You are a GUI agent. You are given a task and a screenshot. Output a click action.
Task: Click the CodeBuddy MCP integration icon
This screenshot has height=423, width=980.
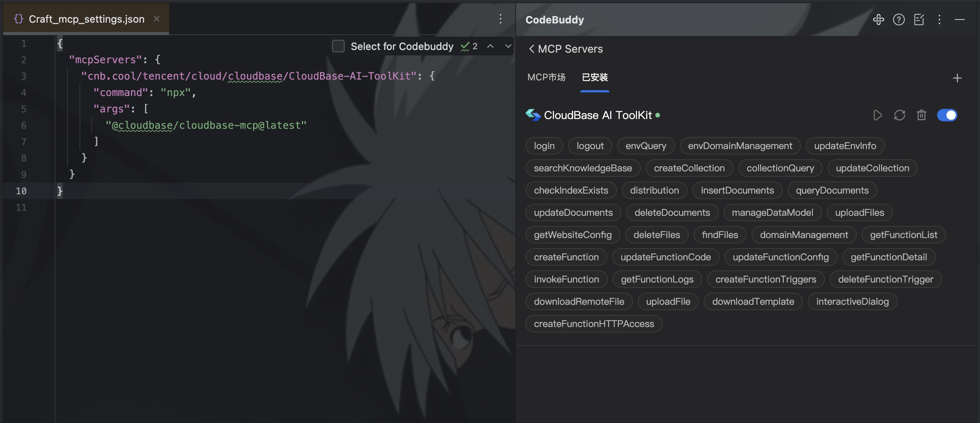point(878,20)
